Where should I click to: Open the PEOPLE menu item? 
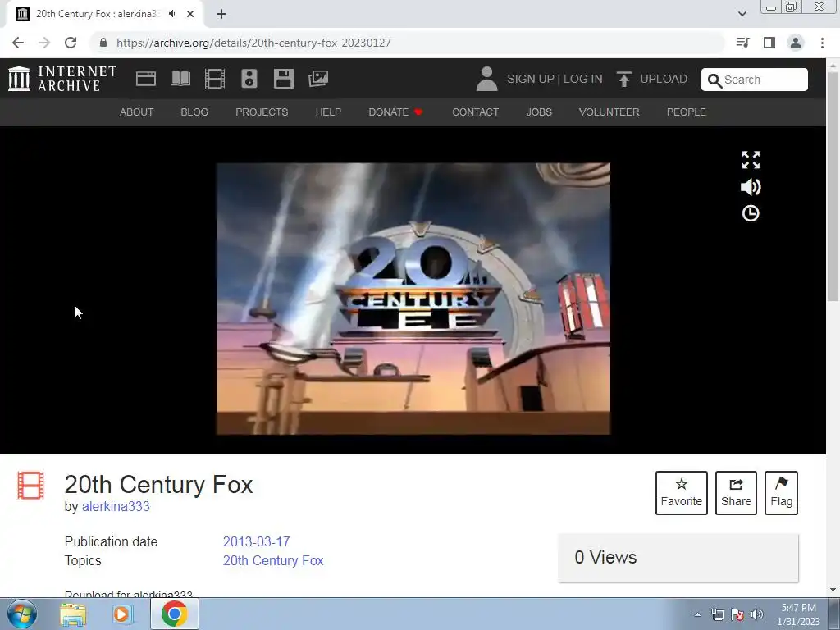[x=687, y=112]
